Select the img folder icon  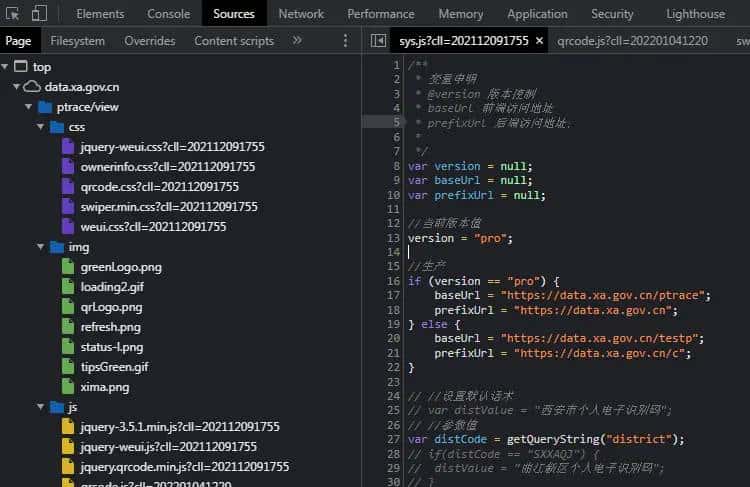tap(57, 247)
